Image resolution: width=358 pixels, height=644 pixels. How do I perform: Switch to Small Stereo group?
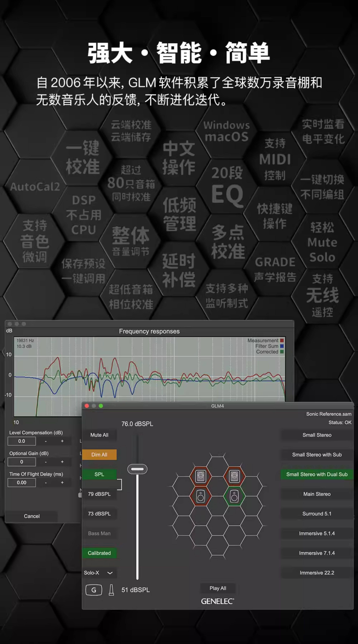(x=317, y=435)
